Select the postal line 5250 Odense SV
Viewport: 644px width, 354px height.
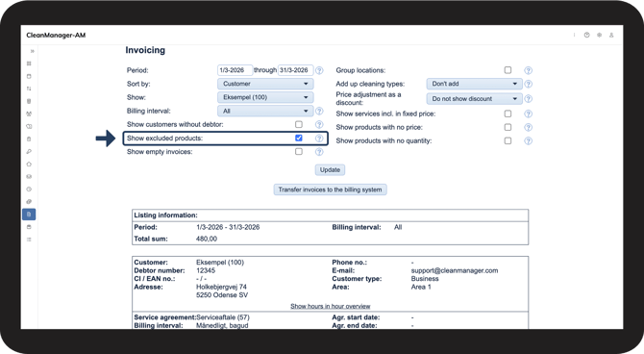click(x=222, y=295)
